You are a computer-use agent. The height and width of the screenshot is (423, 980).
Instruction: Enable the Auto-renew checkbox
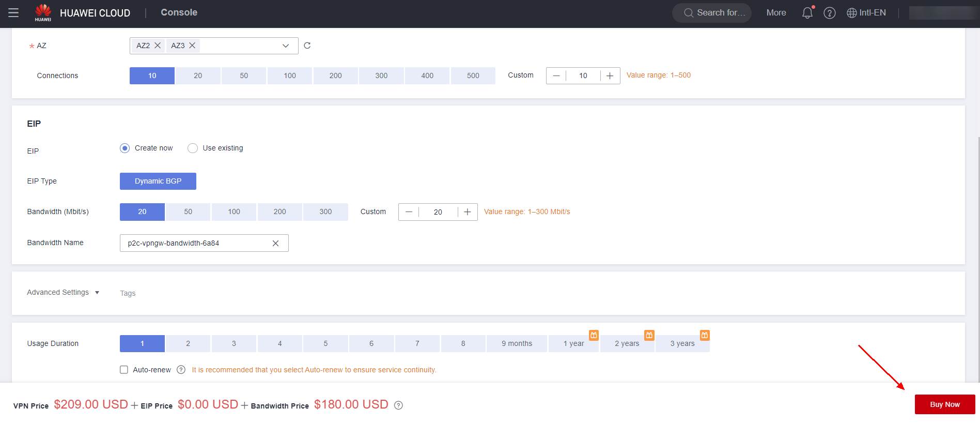coord(124,370)
